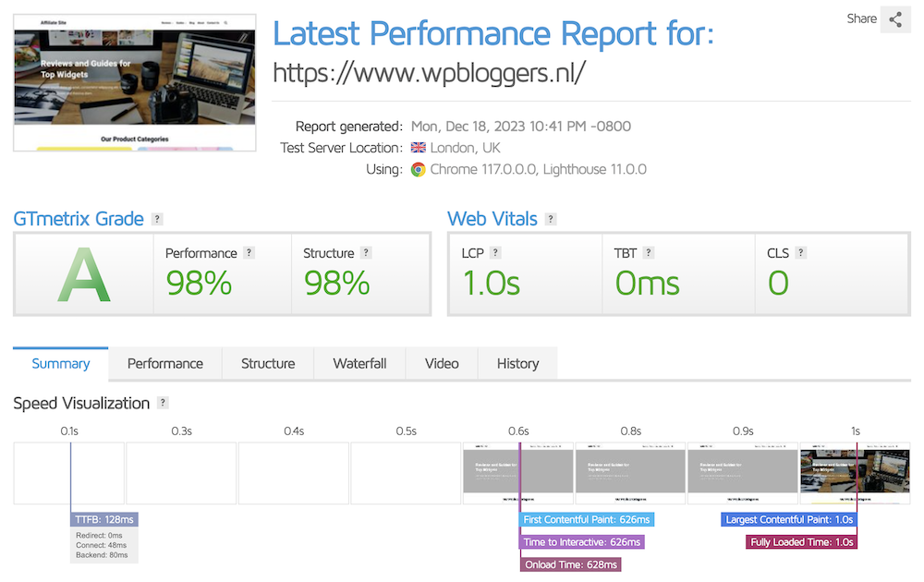Click the Share icon button
924x582 pixels.
895,19
